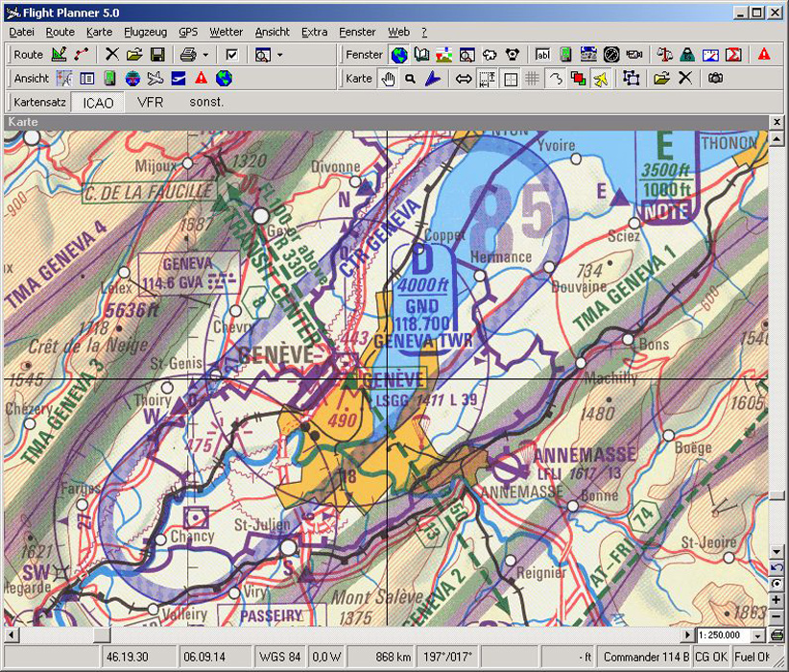Click the horizontal scrollbar thumb
This screenshot has height=672, width=789.
(x=102, y=635)
